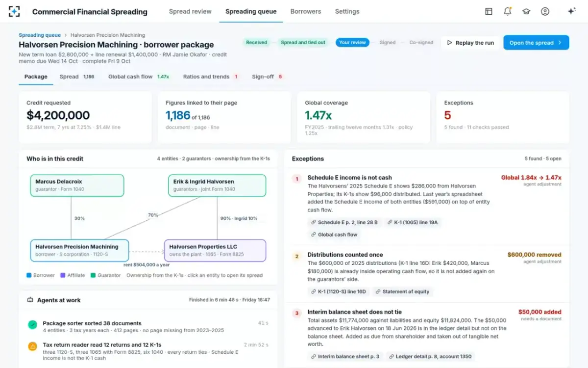Screen dimensions: 588x368
Task: Open K-1 (1120-S) line 16D reference
Action: (338, 291)
